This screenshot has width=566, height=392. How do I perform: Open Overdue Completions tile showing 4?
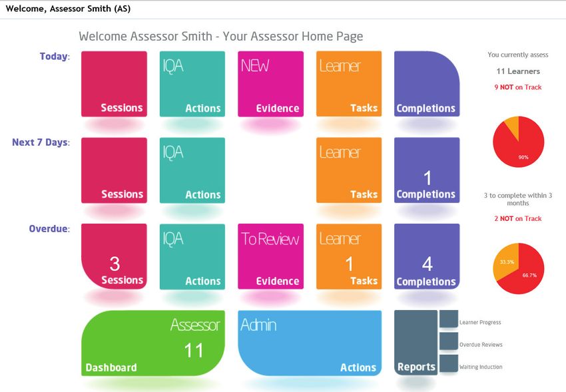(x=427, y=256)
